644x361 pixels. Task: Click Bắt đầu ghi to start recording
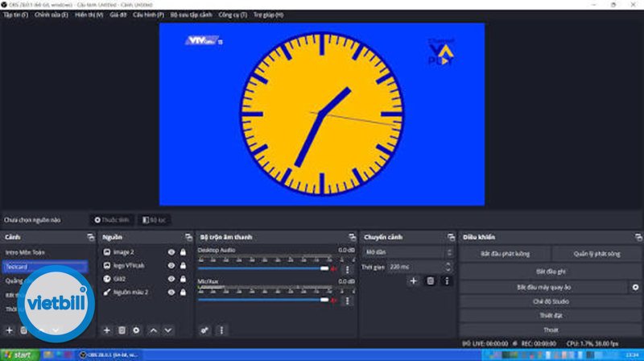551,272
